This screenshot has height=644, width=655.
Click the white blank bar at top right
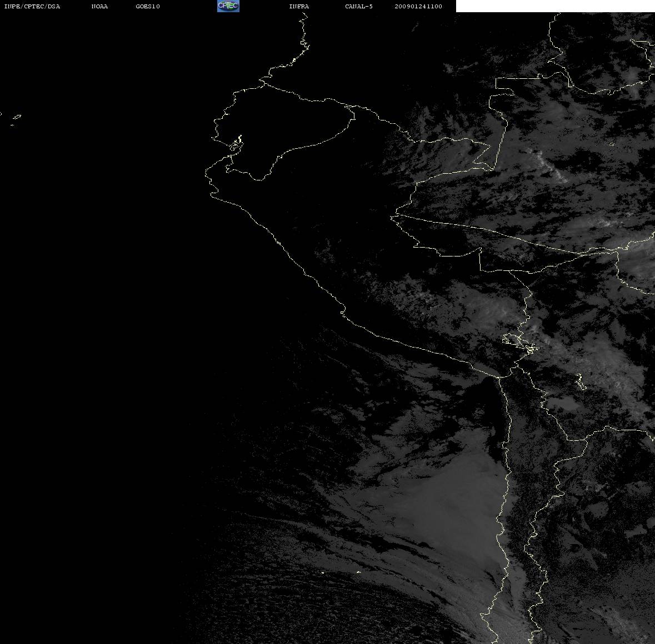click(x=555, y=6)
